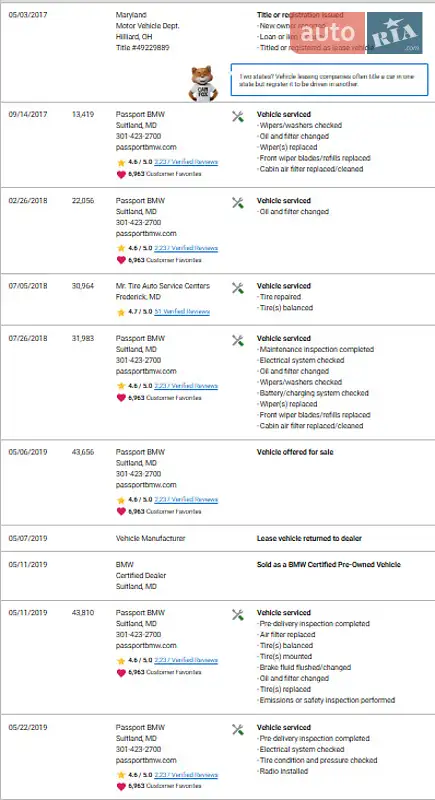Click the wrench icon beside the Mr. Tire entry

click(x=238, y=288)
